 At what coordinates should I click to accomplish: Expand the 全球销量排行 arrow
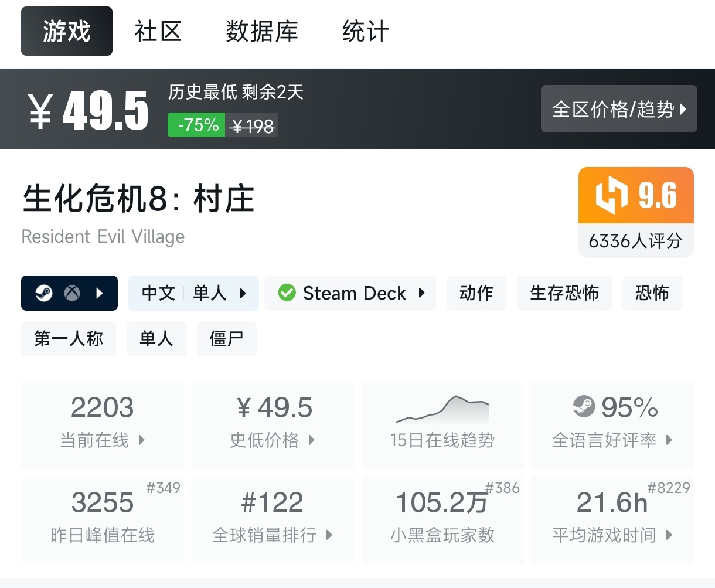click(x=329, y=535)
